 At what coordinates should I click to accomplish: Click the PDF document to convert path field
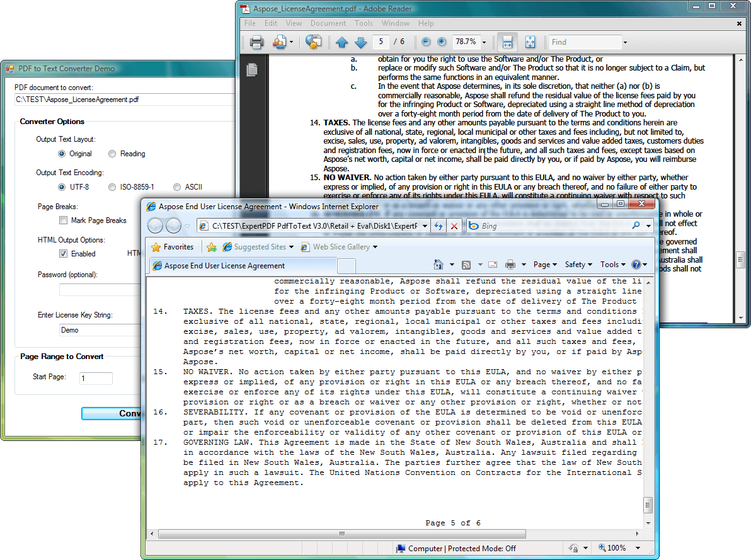click(x=125, y=100)
